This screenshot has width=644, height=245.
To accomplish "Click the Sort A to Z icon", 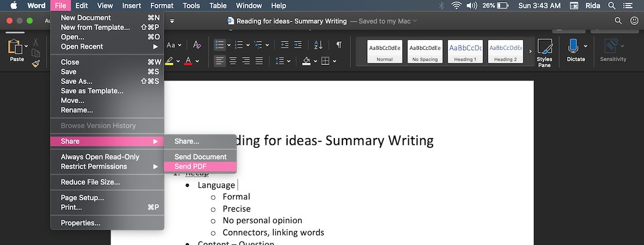I will click(318, 45).
